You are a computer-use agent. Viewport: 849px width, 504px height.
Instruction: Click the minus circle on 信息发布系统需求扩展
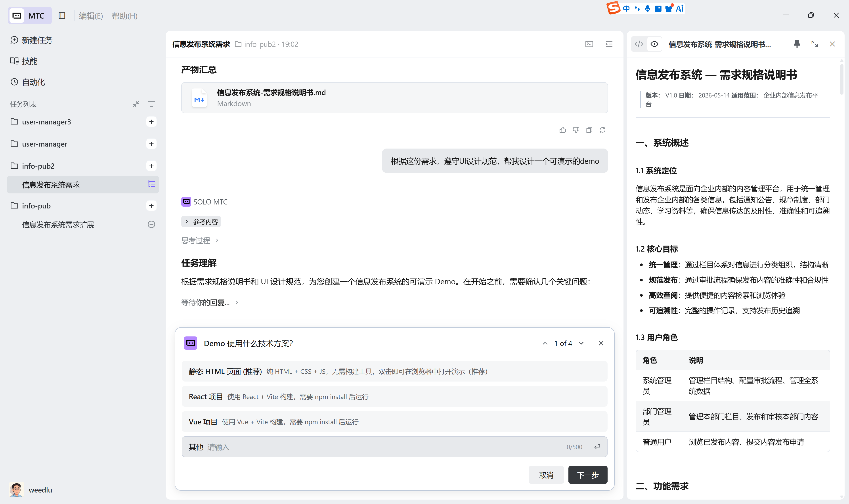[151, 224]
